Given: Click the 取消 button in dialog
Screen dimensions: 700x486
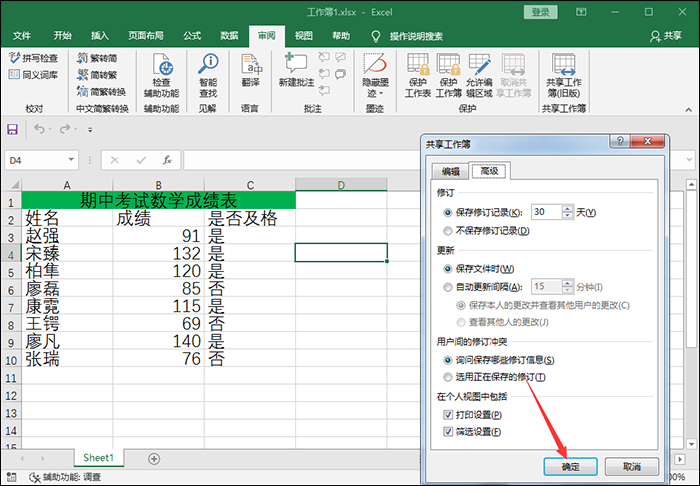Looking at the screenshot, I should (631, 466).
